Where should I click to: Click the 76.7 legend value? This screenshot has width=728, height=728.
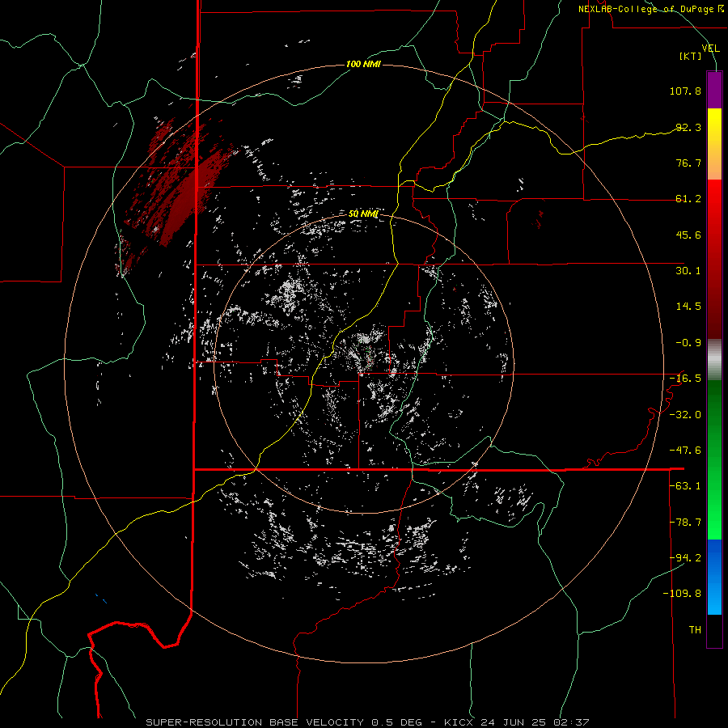(x=688, y=163)
